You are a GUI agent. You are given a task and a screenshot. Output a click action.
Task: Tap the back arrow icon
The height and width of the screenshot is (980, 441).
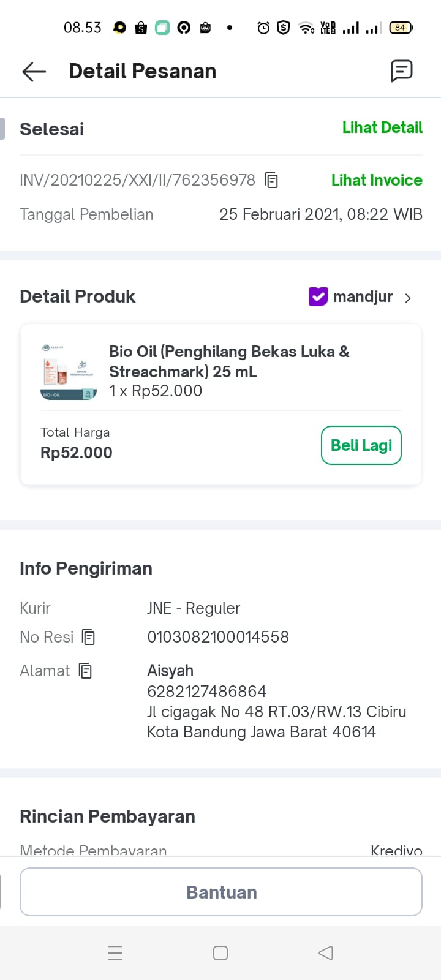(34, 72)
